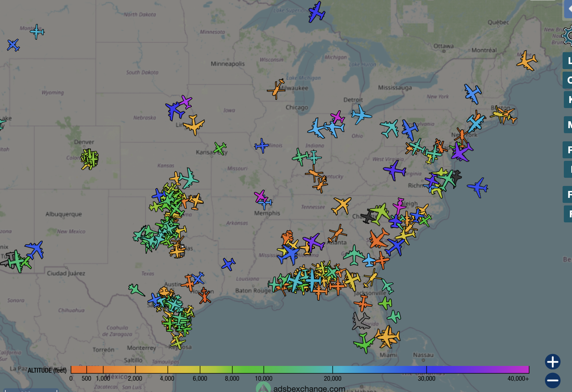This screenshot has width=572, height=392.
Task: Select the green aircraft at Kansas City
Action: (x=220, y=148)
